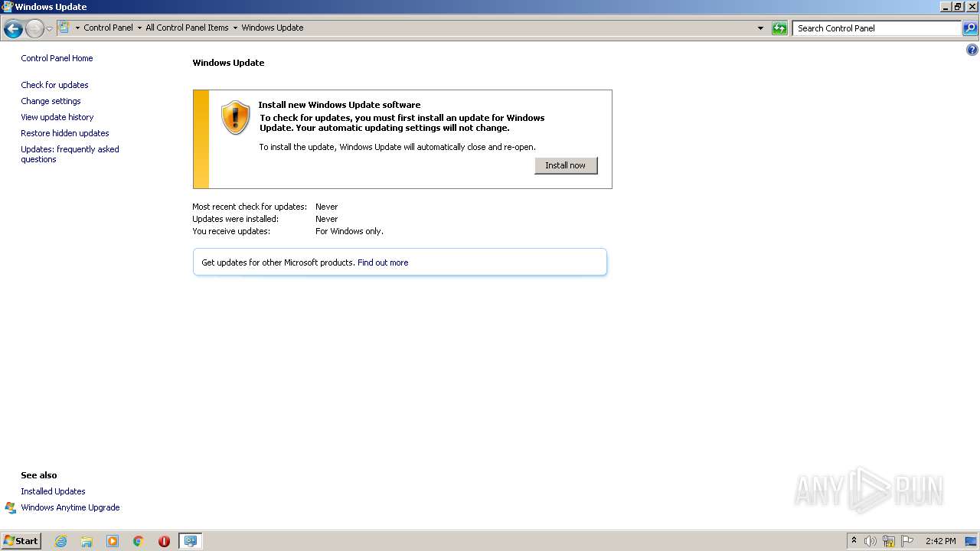Click Check for updates link
The height and width of the screenshot is (551, 980).
coord(54,85)
